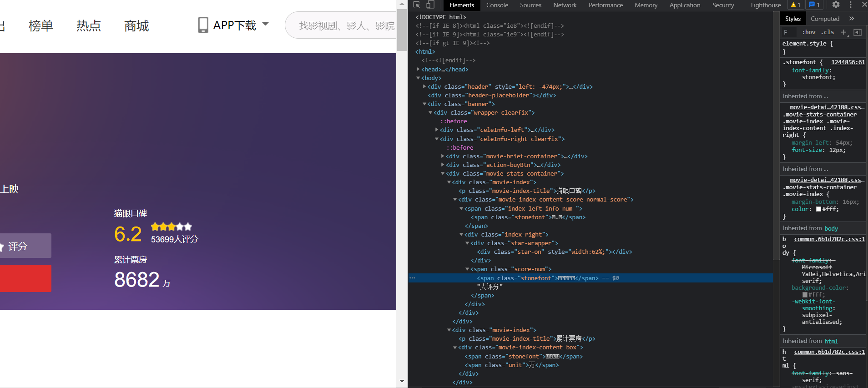Select the star-on div line
868x388 pixels.
coord(555,252)
